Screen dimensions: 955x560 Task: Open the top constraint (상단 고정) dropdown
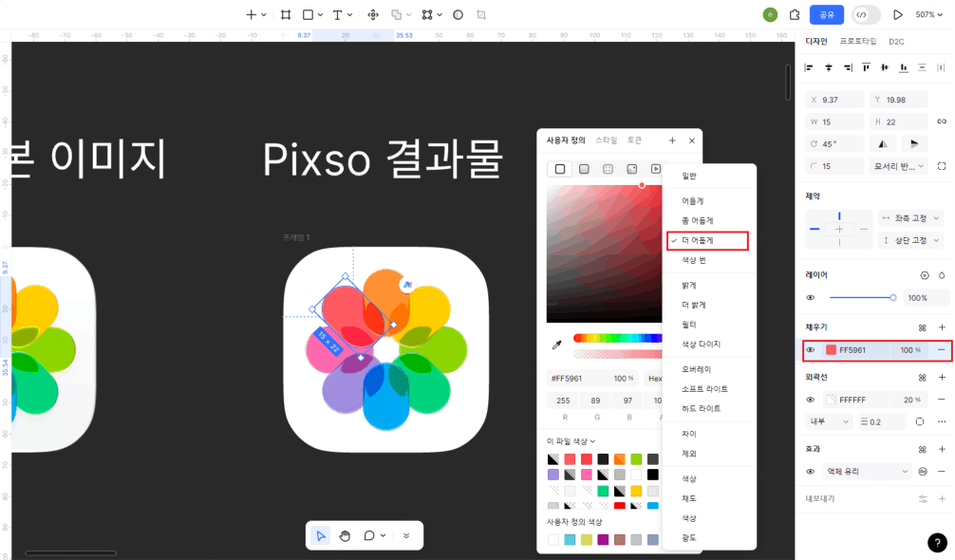point(910,240)
